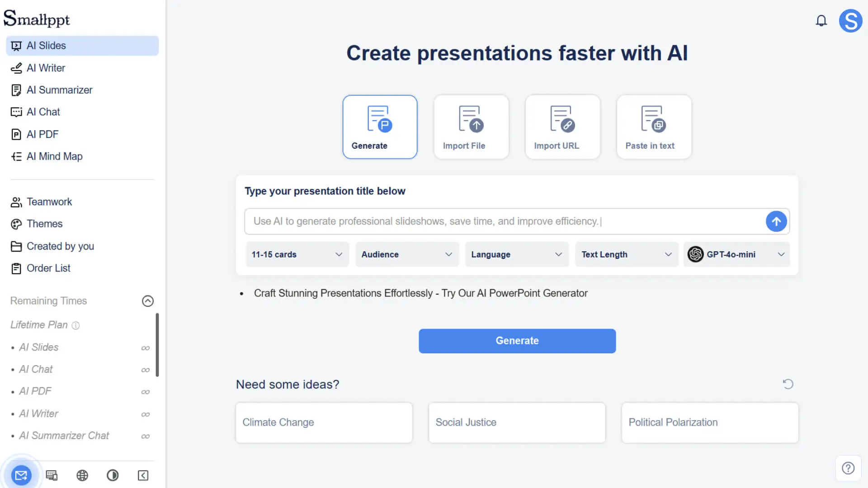868x488 pixels.
Task: Expand the Audience dropdown
Action: pos(407,254)
